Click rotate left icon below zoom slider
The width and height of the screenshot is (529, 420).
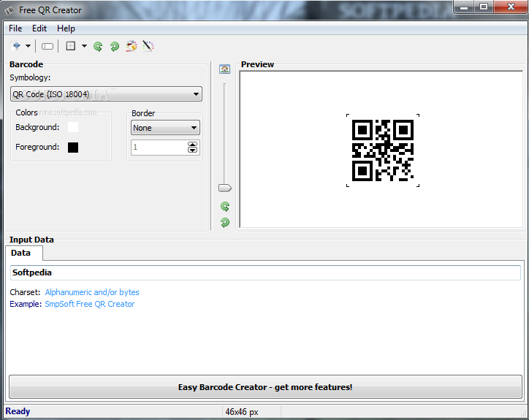coord(225,206)
